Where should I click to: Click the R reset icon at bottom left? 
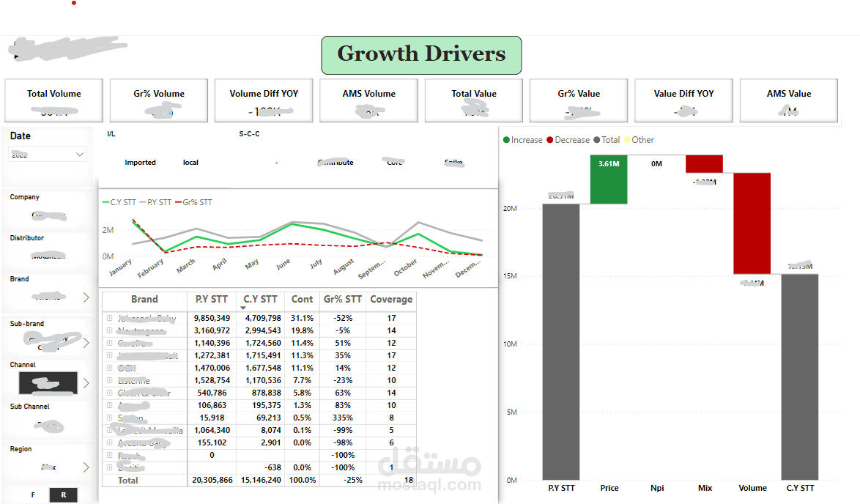pyautogui.click(x=63, y=495)
